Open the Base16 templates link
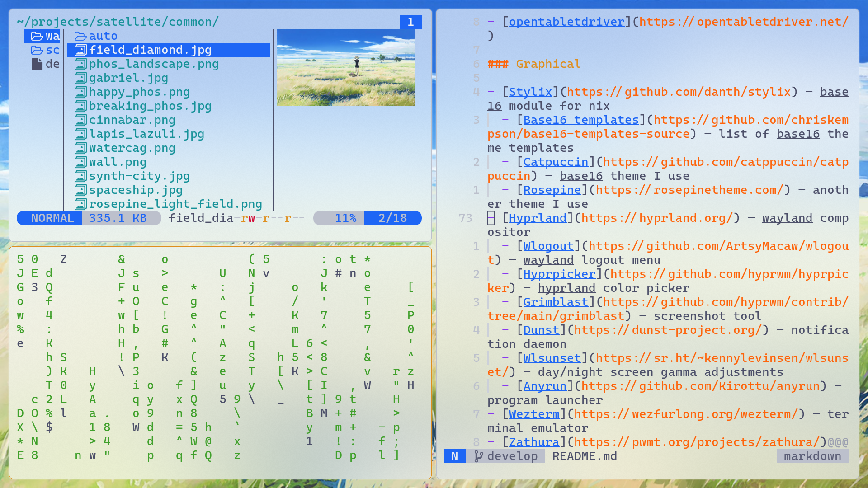868x488 pixels. (x=581, y=120)
